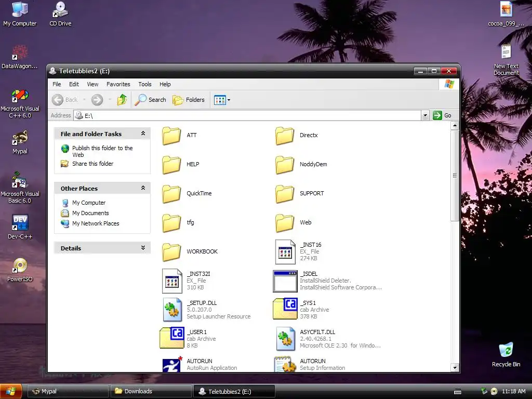The width and height of the screenshot is (532, 399).
Task: Click the Address field showing E:\
Action: point(247,115)
